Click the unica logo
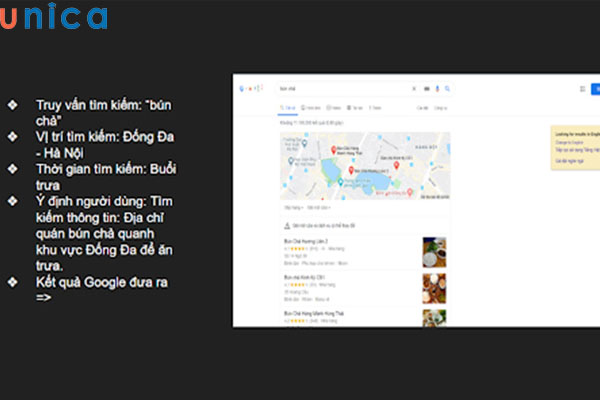This screenshot has width=600, height=400. 54,17
